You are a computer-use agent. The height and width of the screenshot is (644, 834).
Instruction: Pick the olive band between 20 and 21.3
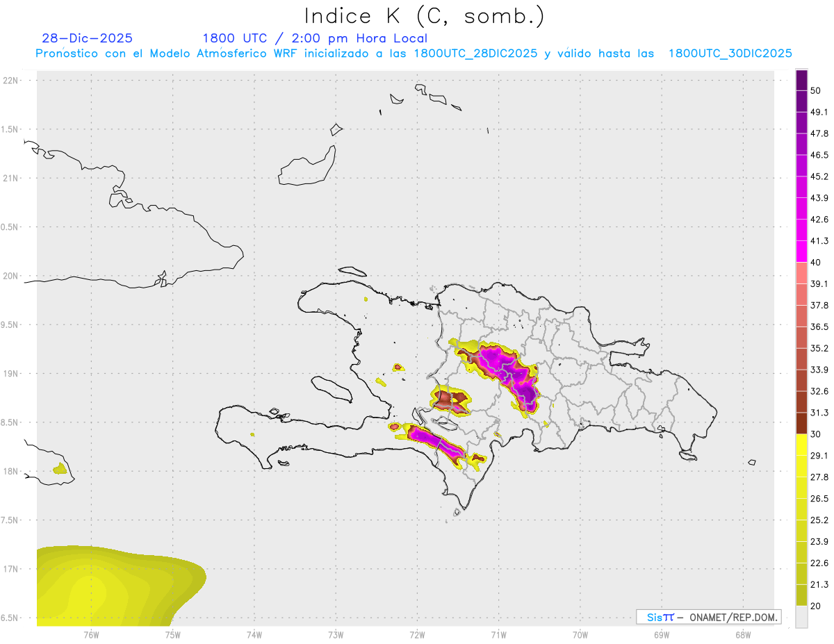pos(802,595)
